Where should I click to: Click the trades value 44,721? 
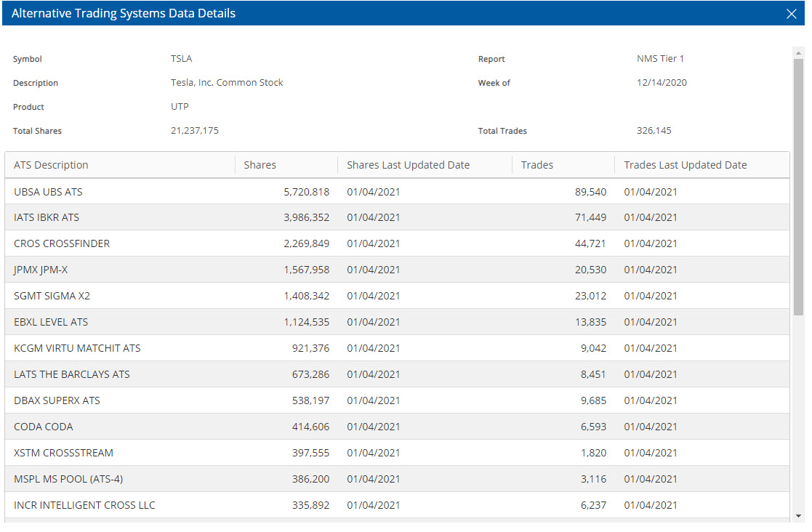pyautogui.click(x=590, y=243)
